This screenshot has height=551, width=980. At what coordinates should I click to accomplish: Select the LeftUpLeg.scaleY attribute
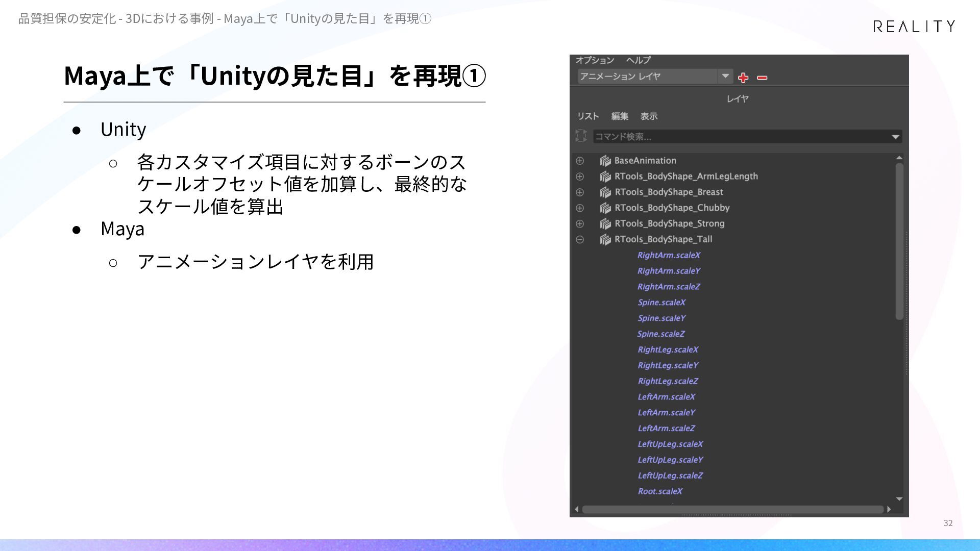[x=670, y=460]
